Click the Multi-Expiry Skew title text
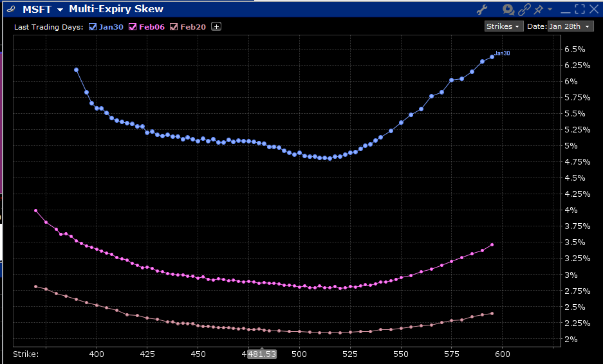This screenshot has height=364, width=603. (x=116, y=9)
